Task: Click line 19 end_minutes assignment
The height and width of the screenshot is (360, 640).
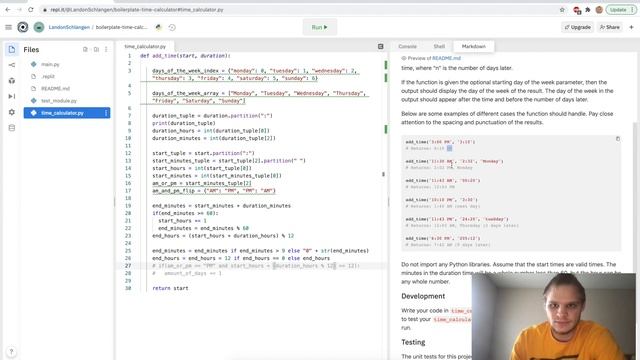Action: 221,206
